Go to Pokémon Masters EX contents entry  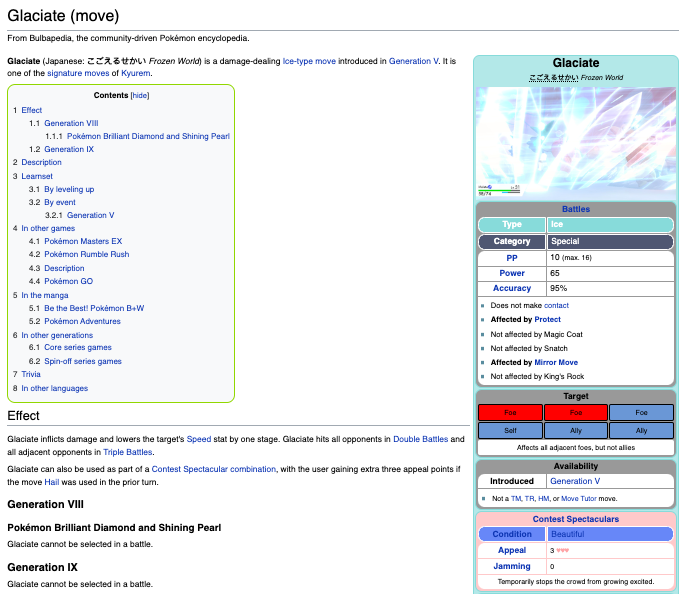(x=83, y=241)
